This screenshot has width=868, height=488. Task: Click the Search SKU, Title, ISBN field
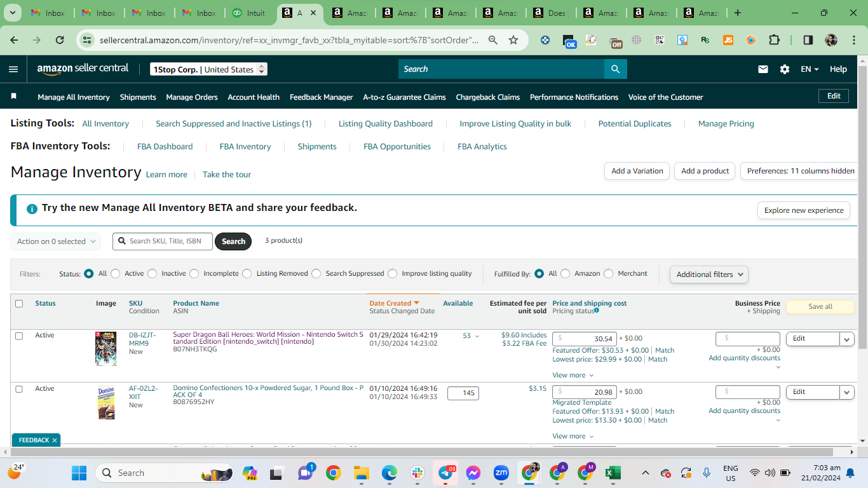coord(163,241)
